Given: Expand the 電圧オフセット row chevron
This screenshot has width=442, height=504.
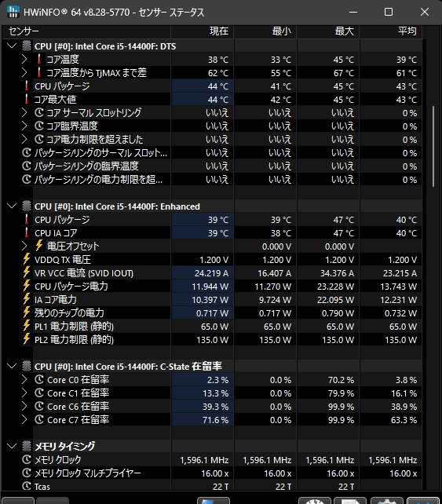Looking at the screenshot, I should (x=24, y=247).
